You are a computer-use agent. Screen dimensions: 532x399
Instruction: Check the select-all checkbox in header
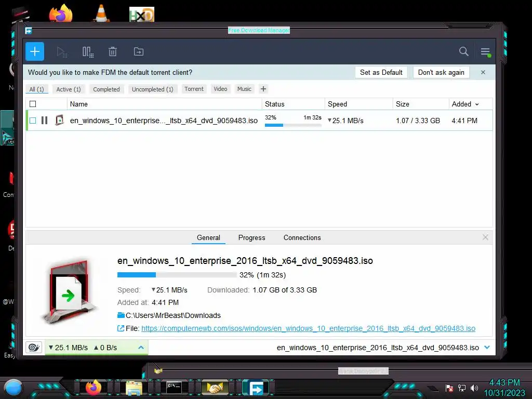(33, 104)
